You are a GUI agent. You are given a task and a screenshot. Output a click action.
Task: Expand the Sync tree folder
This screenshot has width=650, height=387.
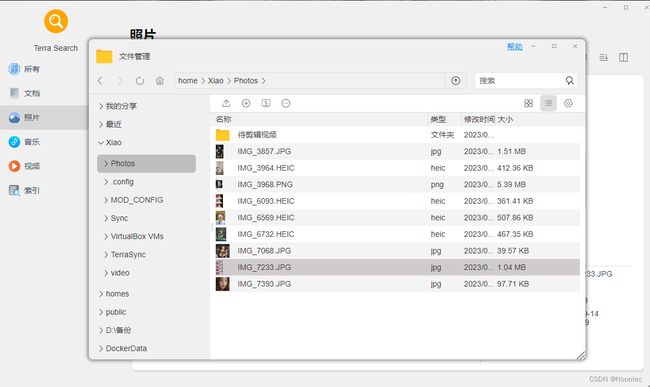(x=106, y=218)
